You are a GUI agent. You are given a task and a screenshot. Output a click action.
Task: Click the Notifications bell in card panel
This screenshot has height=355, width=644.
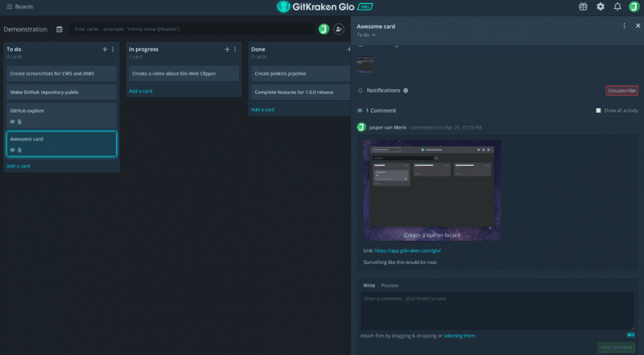(360, 90)
